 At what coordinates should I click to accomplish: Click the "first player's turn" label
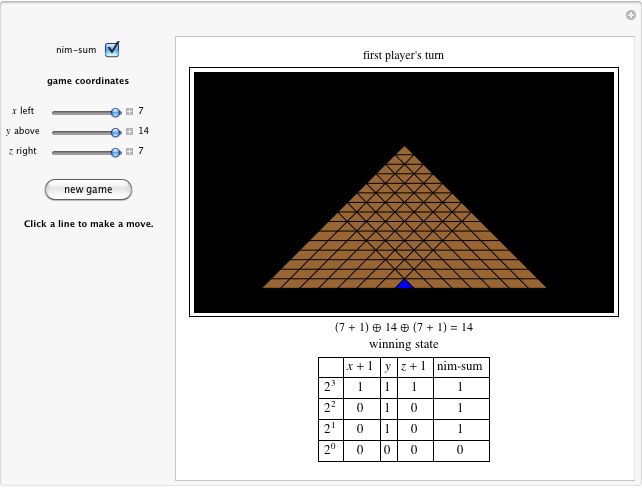click(403, 56)
